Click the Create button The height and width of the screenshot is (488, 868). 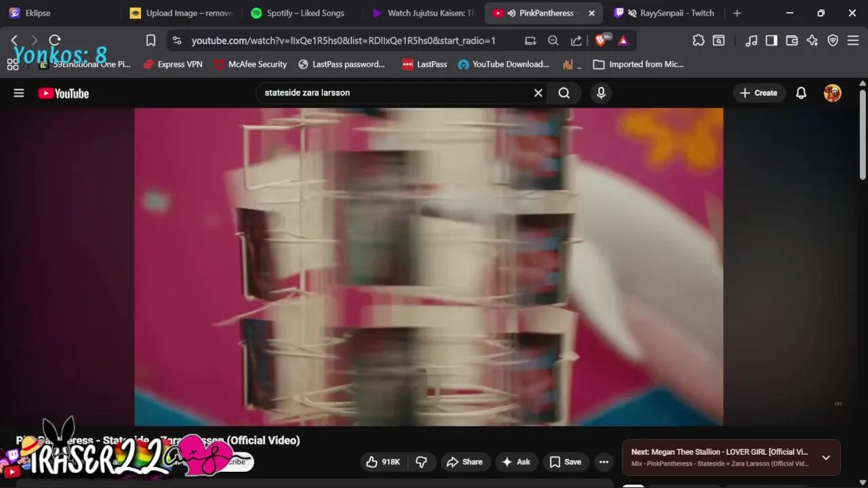[x=759, y=93]
